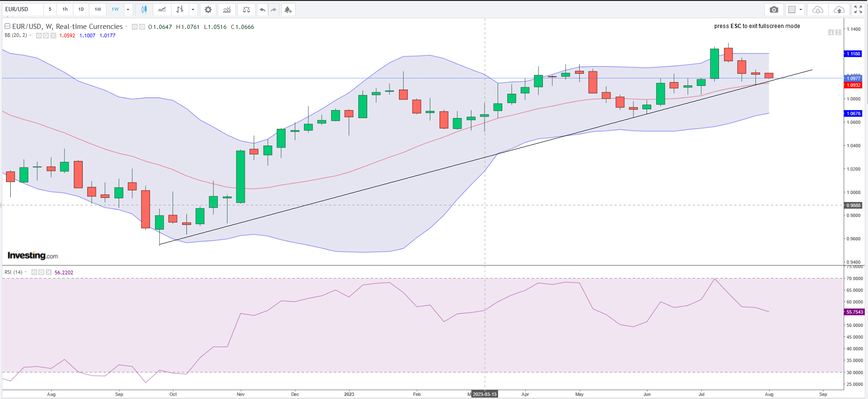This screenshot has height=399, width=868.
Task: Click the 70.0000 RSI axis label
Action: tap(855, 279)
